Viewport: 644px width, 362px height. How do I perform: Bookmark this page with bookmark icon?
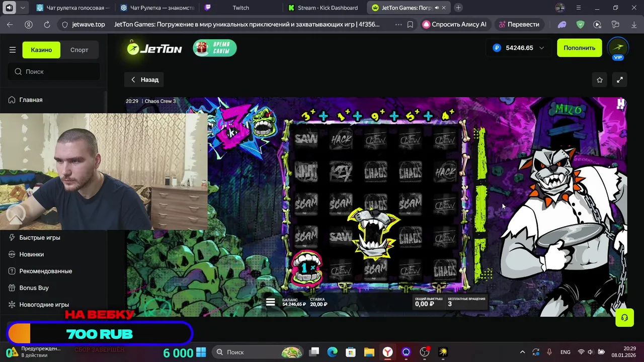[x=411, y=24]
